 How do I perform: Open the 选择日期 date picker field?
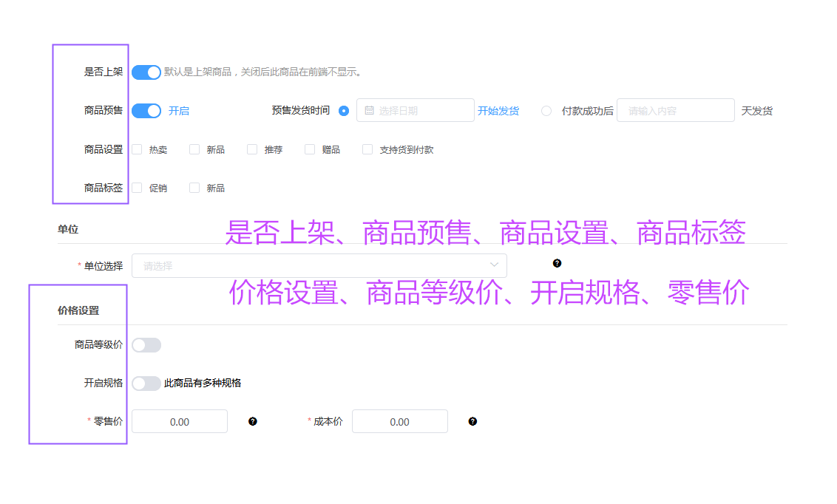416,110
